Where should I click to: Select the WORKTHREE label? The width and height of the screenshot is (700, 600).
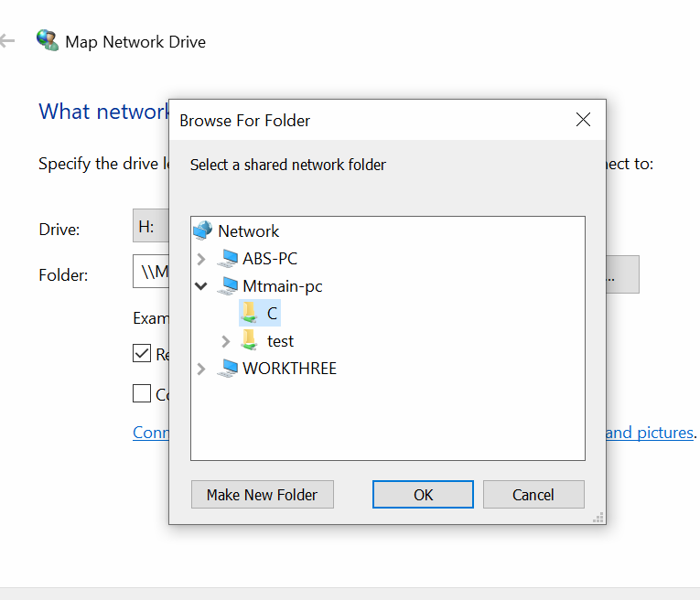click(289, 369)
